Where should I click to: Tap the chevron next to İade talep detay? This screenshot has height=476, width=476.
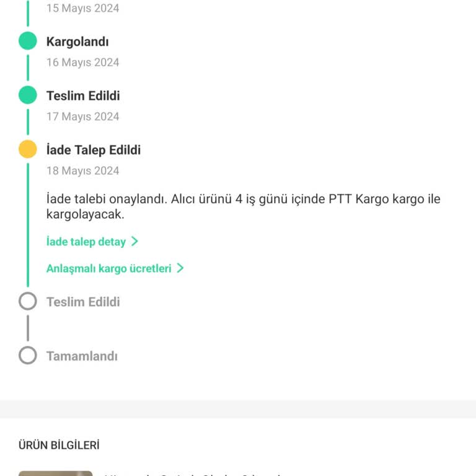134,242
